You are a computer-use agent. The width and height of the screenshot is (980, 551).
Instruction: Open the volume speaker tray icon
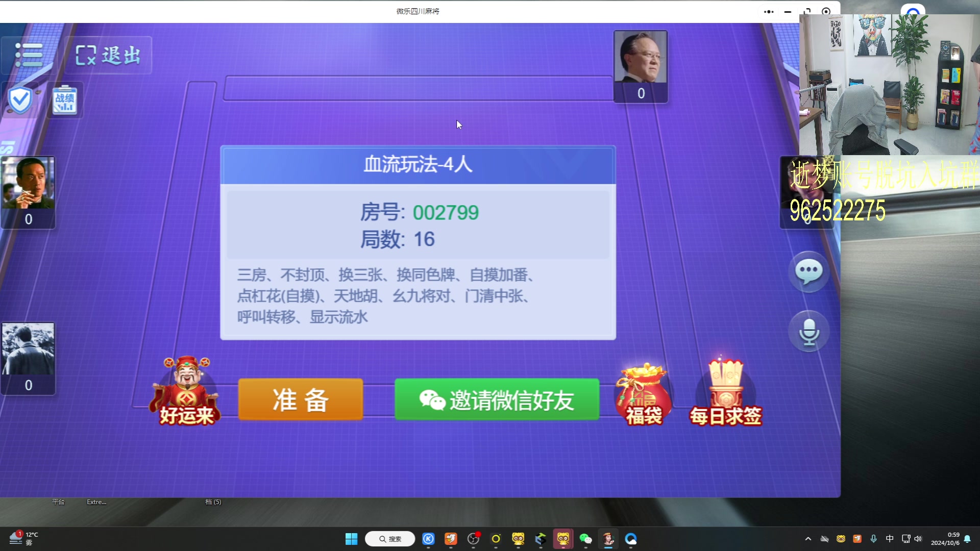point(918,539)
